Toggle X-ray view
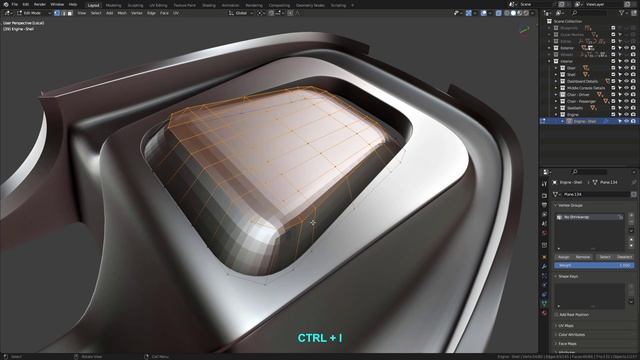 (498, 13)
